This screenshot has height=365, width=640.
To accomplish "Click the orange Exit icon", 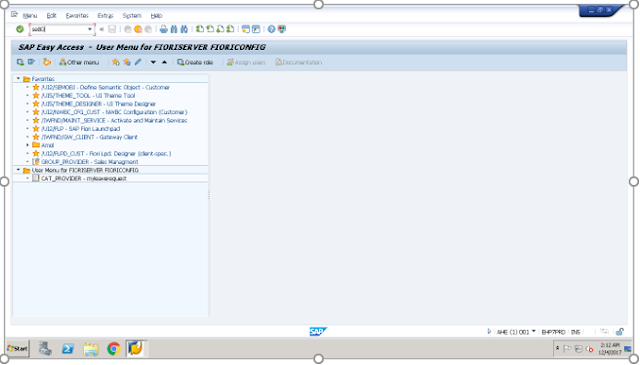I will [x=138, y=29].
